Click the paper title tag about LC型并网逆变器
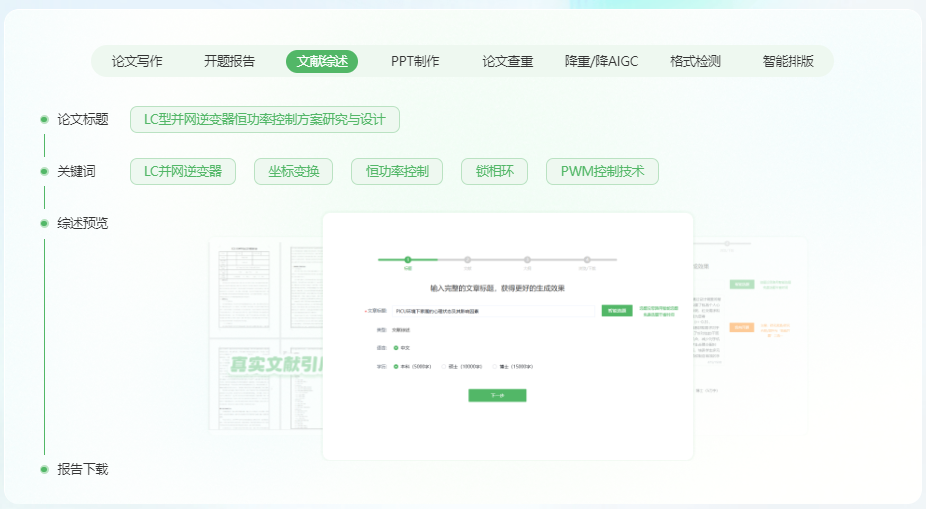Image resolution: width=926 pixels, height=509 pixels. pos(265,119)
